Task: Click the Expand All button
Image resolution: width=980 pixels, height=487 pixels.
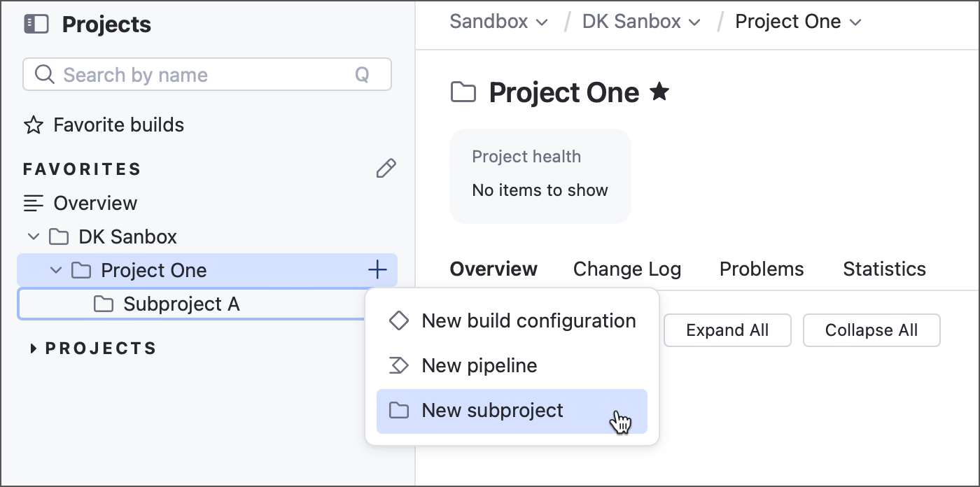Action: click(727, 330)
